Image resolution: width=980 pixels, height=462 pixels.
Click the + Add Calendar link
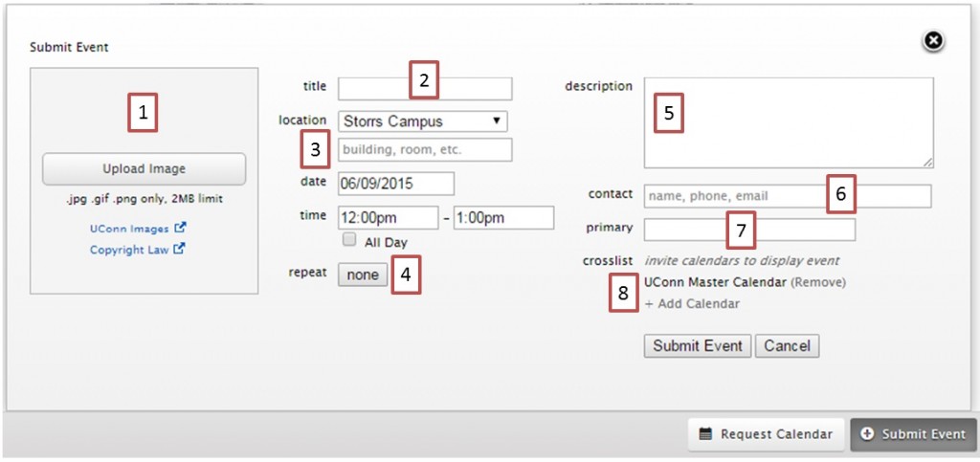(x=692, y=304)
